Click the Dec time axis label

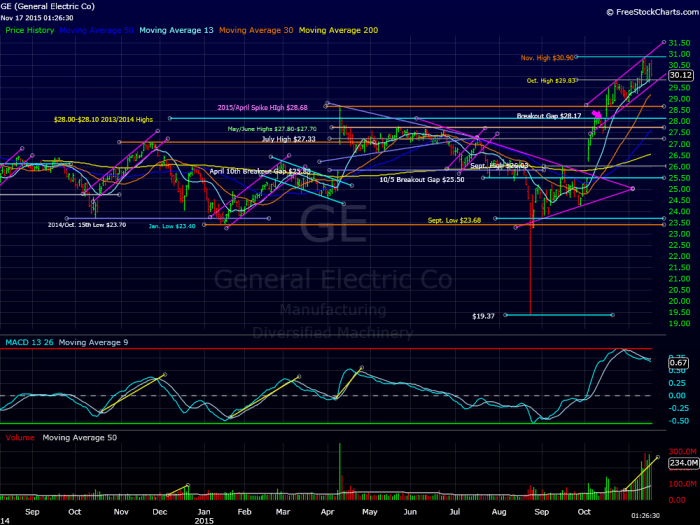(x=160, y=512)
